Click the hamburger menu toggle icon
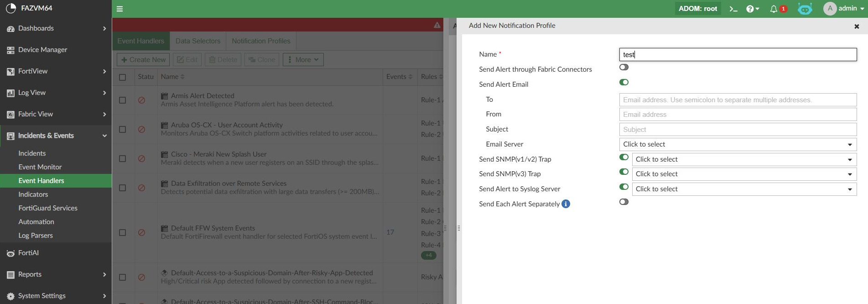868x304 pixels. point(120,9)
